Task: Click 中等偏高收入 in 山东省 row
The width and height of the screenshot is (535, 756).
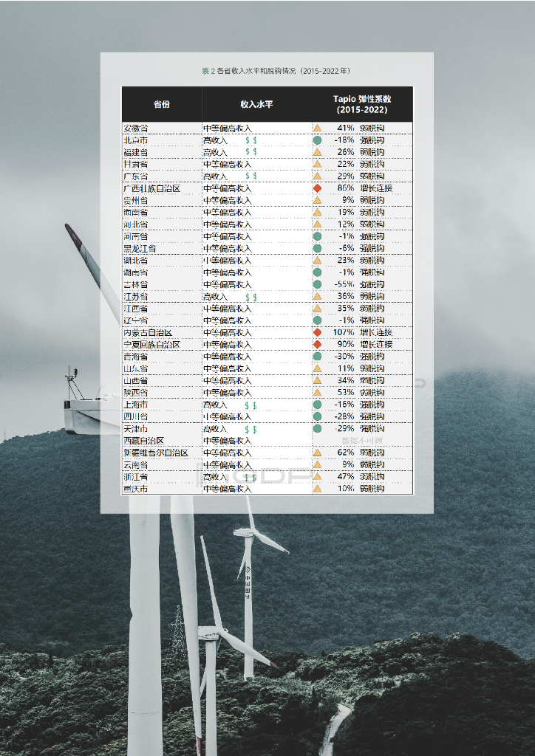Action: [227, 369]
